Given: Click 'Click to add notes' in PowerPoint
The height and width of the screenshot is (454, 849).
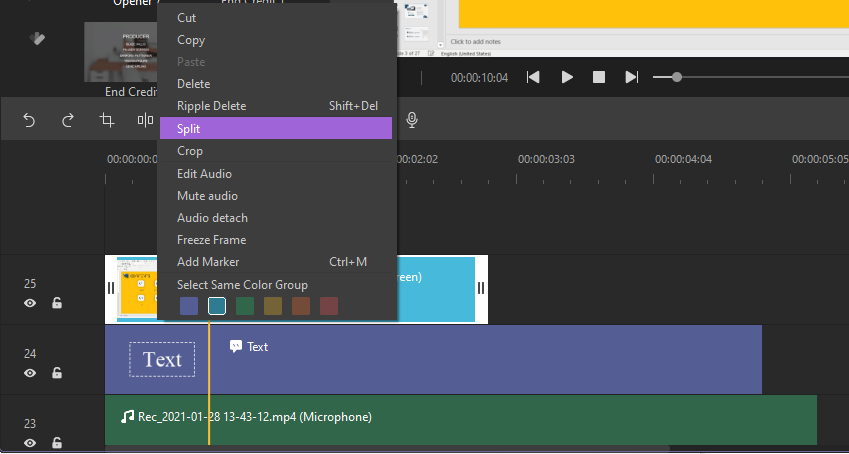Looking at the screenshot, I should tap(475, 42).
